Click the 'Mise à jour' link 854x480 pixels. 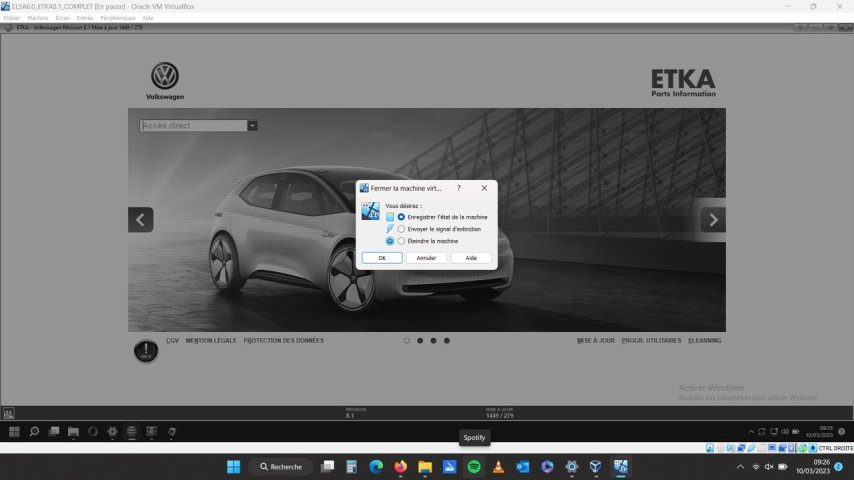[595, 341]
